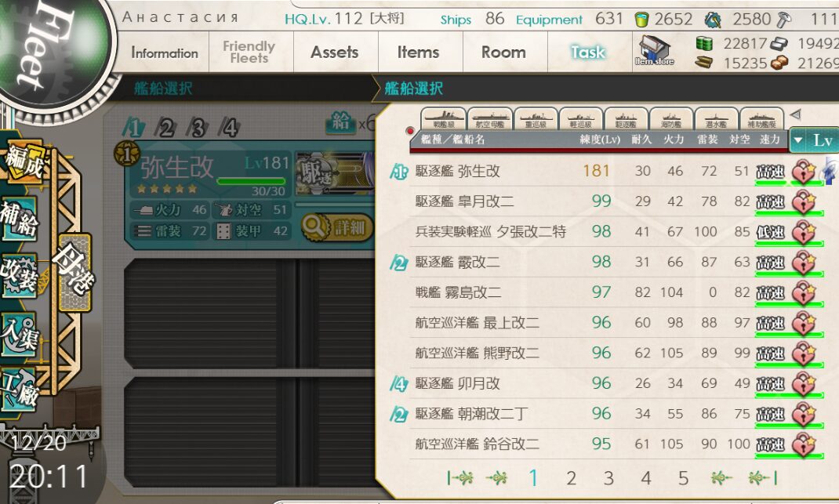Open the 補給 resupply sidebar icon
Viewport: 839px width, 504px height.
pyautogui.click(x=20, y=218)
